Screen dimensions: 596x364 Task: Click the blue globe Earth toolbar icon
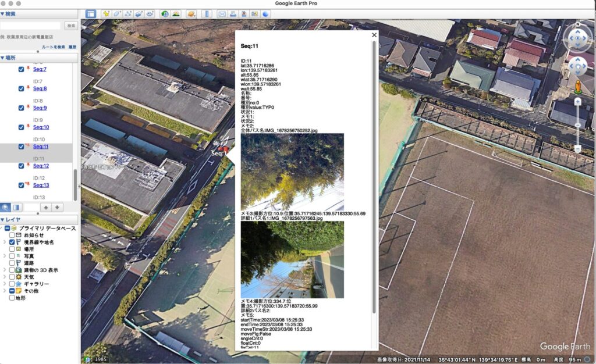[265, 14]
